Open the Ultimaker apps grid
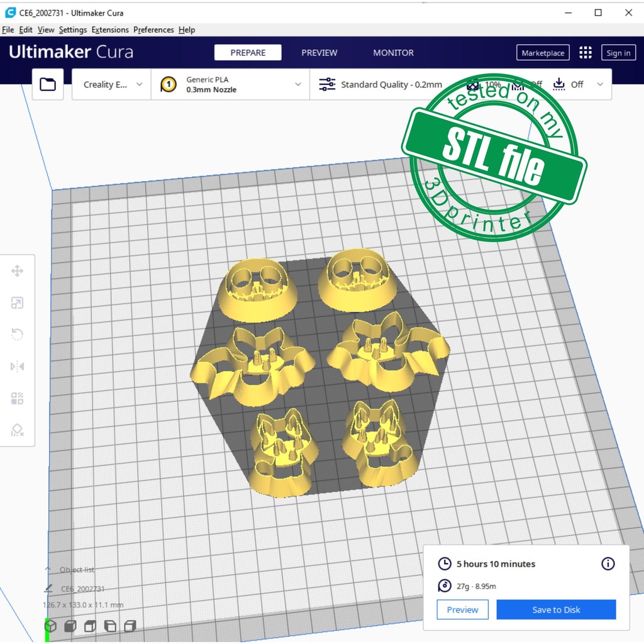The image size is (644, 644). pyautogui.click(x=586, y=53)
